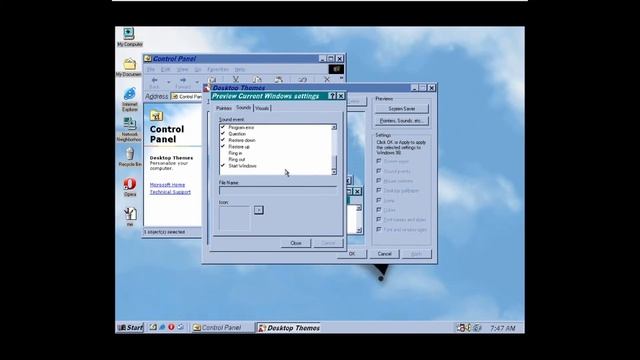The image size is (640, 360).
Task: Click Apply in Desktop Themes window
Action: coord(416,254)
